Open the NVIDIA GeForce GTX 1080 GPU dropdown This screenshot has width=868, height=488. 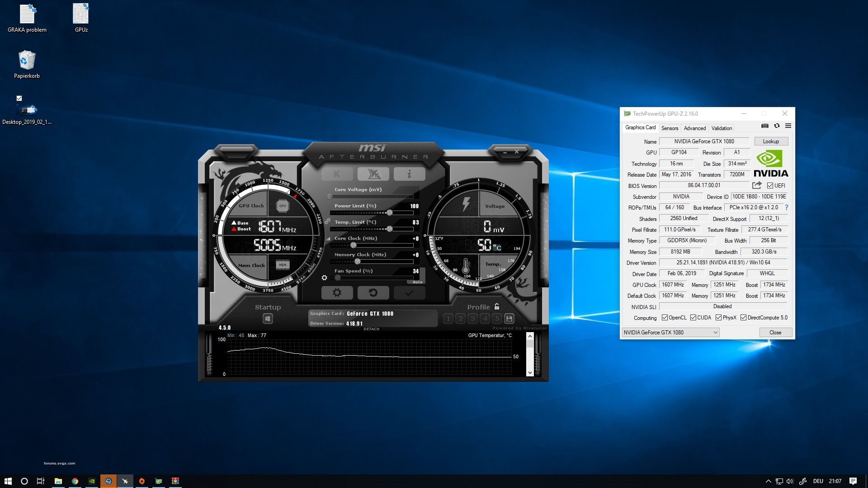click(670, 333)
